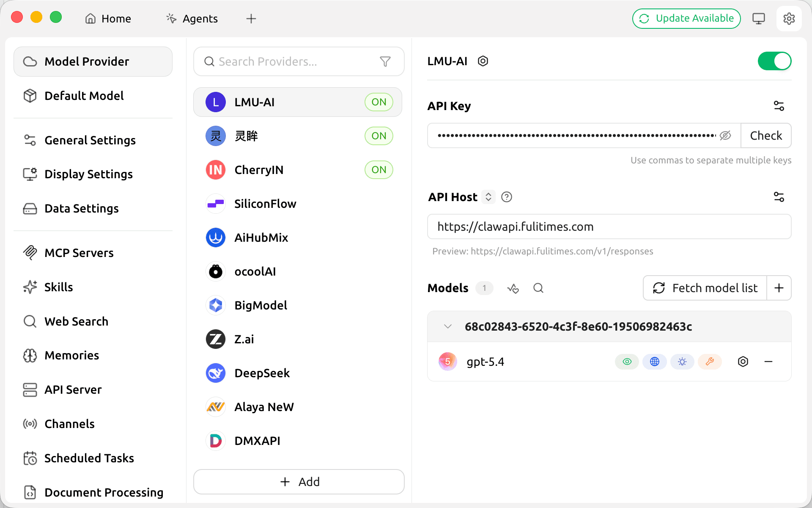Filter providers using the funnel icon

385,62
